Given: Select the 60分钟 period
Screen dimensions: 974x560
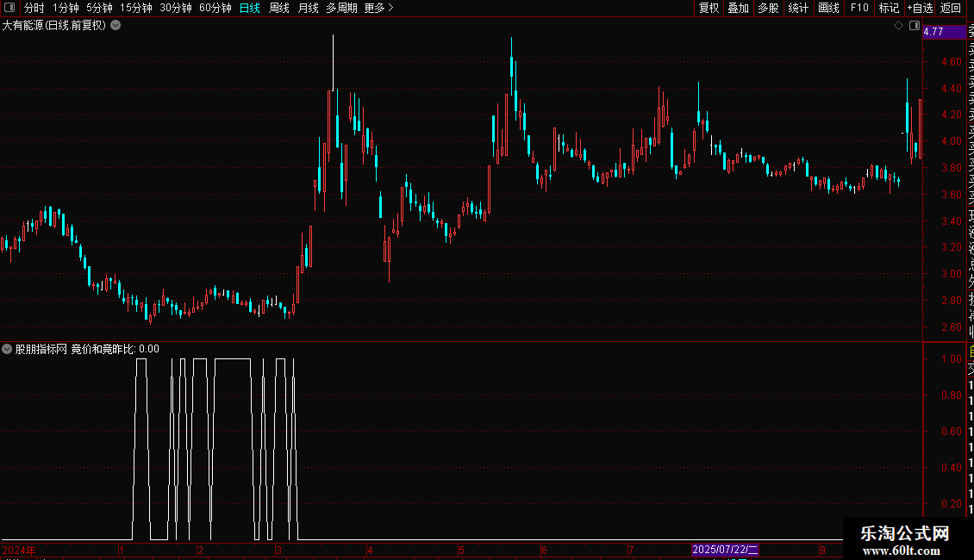Looking at the screenshot, I should (x=215, y=8).
